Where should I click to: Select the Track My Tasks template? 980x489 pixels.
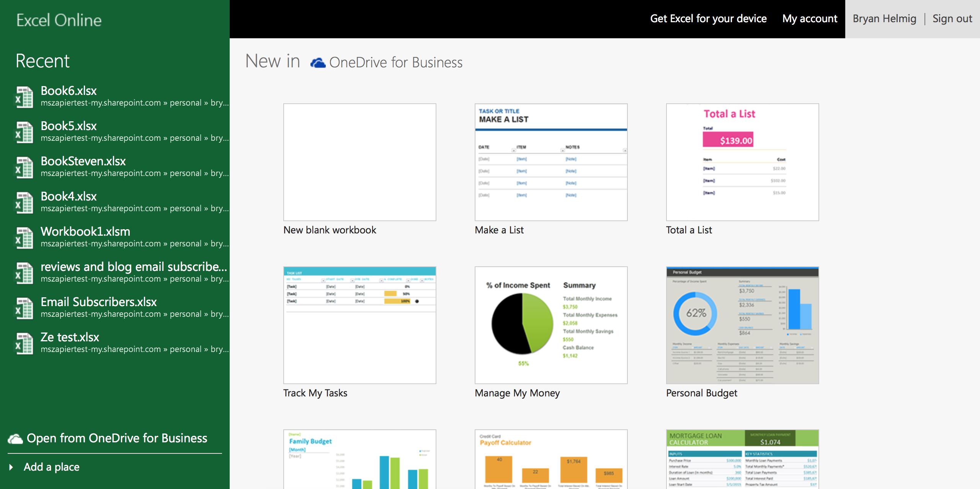pyautogui.click(x=361, y=325)
